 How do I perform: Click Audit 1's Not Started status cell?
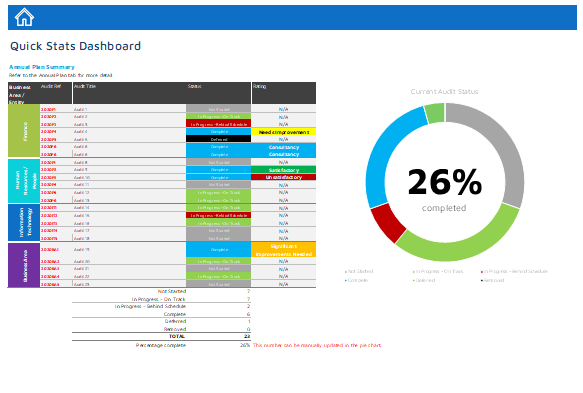pyautogui.click(x=219, y=109)
